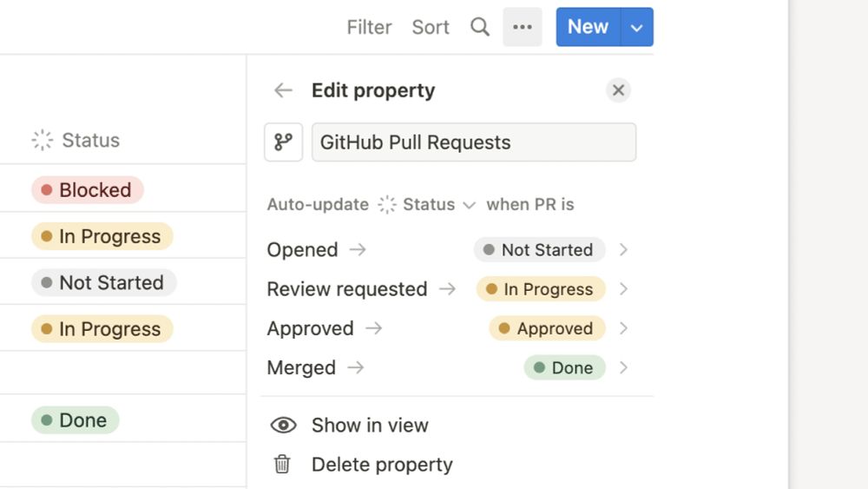The image size is (868, 489).
Task: Expand the Review requested row chevron
Action: pyautogui.click(x=624, y=289)
